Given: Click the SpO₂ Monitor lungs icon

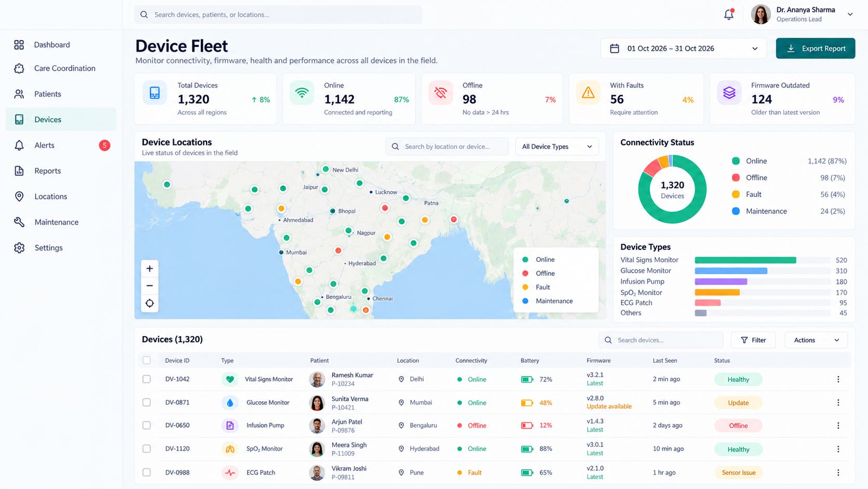Looking at the screenshot, I should [x=229, y=449].
